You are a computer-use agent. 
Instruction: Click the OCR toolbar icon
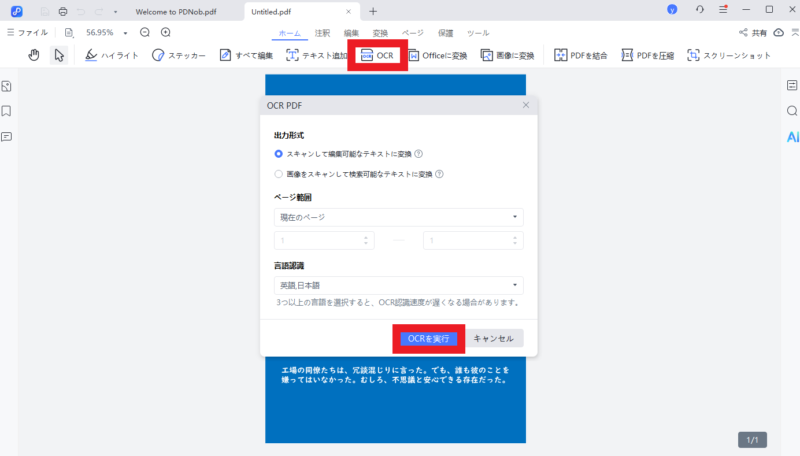(377, 55)
